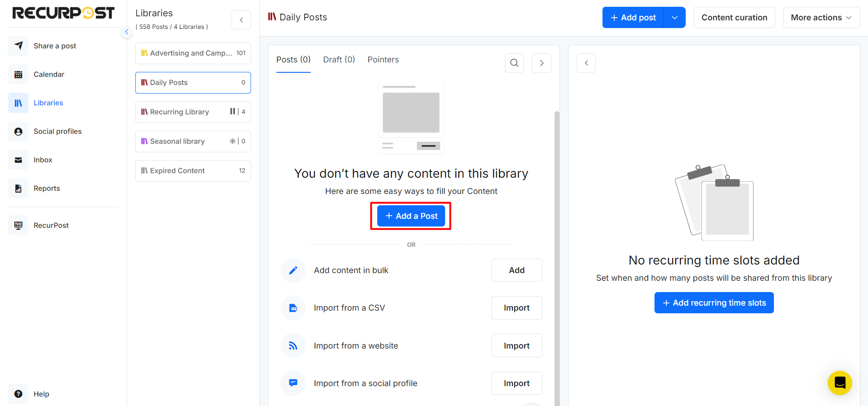The width and height of the screenshot is (868, 406).
Task: Switch to the Posts (0) tab
Action: click(x=294, y=60)
